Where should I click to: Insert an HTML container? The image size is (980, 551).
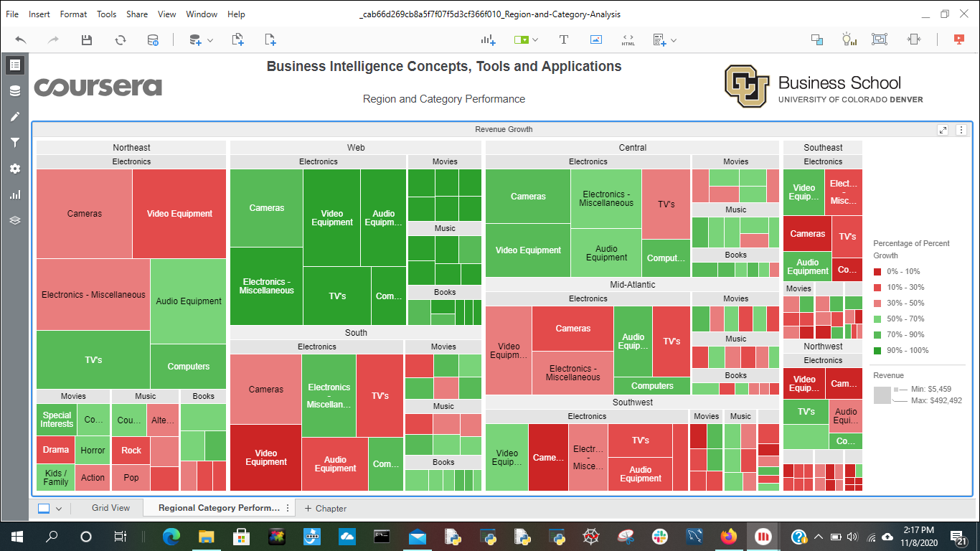628,40
